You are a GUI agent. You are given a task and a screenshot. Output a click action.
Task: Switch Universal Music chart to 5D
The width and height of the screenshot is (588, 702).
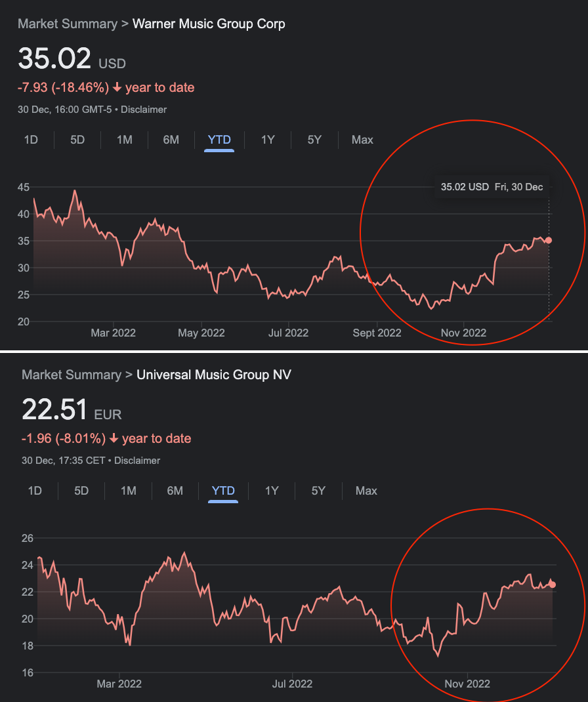(x=81, y=491)
